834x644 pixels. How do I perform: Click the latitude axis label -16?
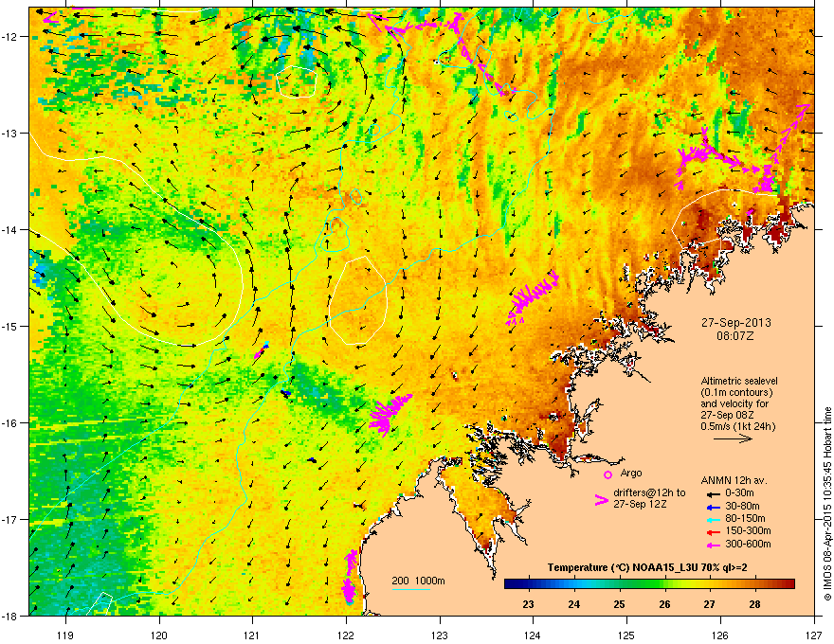click(x=10, y=422)
